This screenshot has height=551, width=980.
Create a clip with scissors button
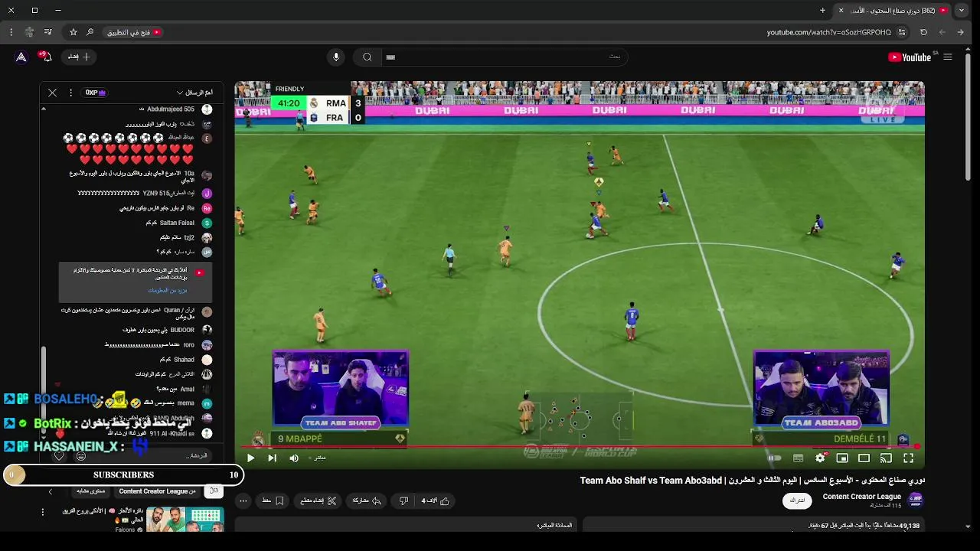coord(318,501)
